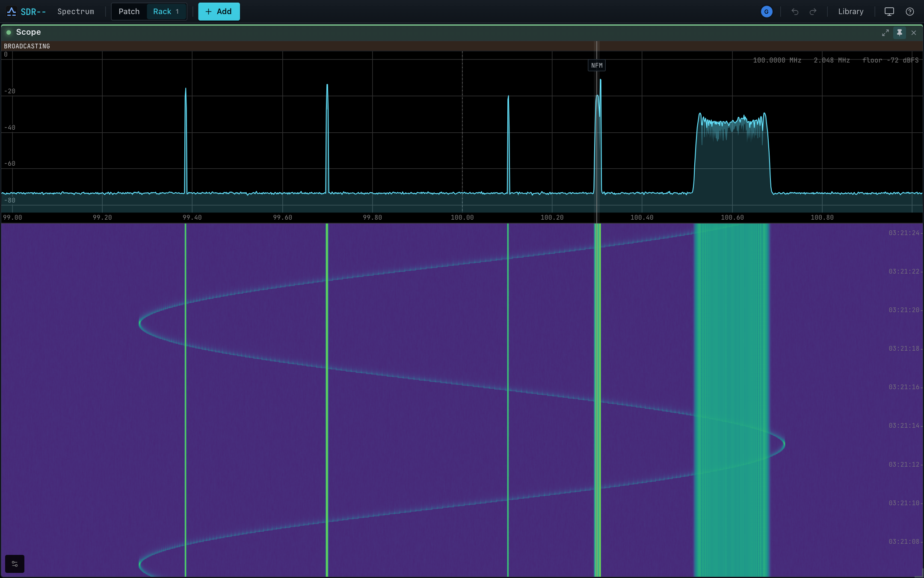Screen dimensions: 924x578
Task: Click the wideband signal near 100.60 MHz
Action: pos(732,154)
